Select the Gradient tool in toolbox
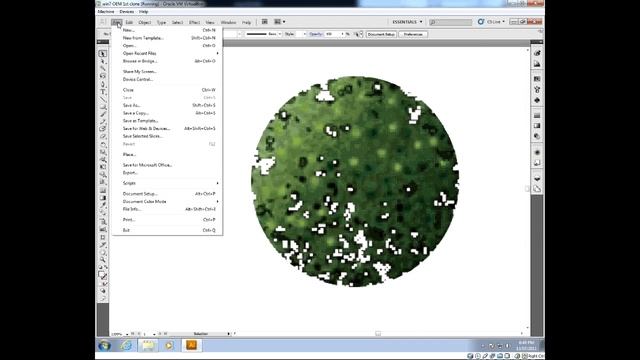 [103, 198]
